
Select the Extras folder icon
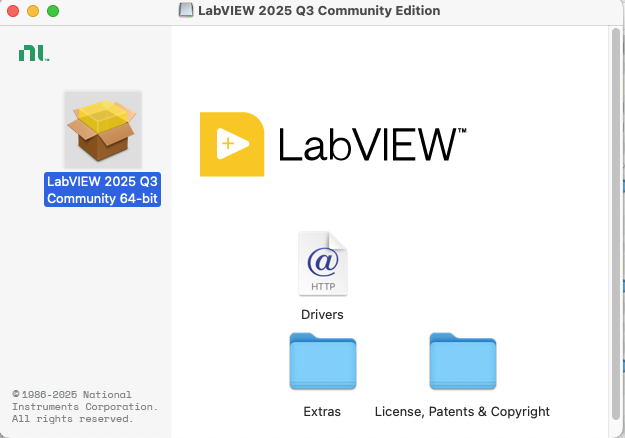tap(322, 361)
